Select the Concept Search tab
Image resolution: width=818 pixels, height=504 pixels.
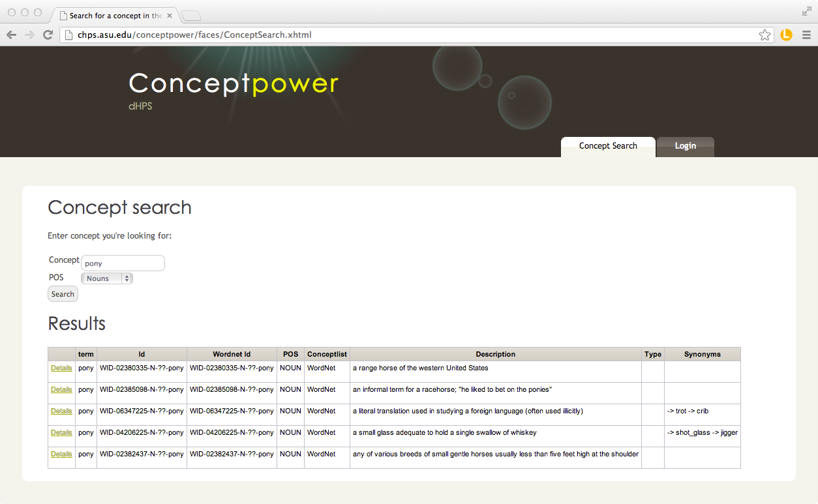[x=607, y=146]
